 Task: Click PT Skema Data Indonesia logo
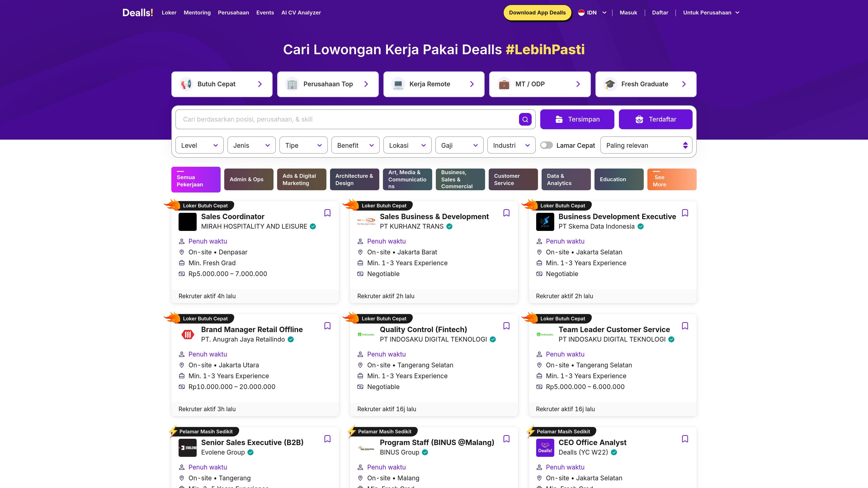(545, 222)
